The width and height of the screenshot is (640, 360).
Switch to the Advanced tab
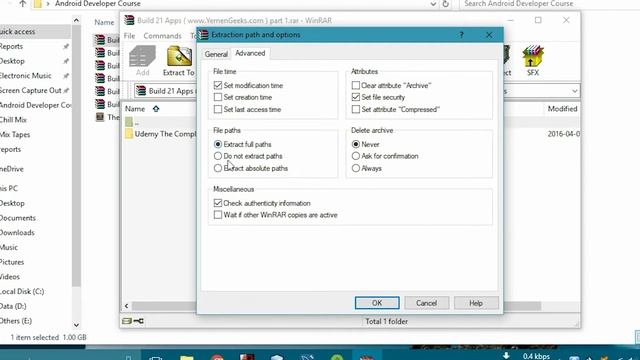click(x=250, y=53)
